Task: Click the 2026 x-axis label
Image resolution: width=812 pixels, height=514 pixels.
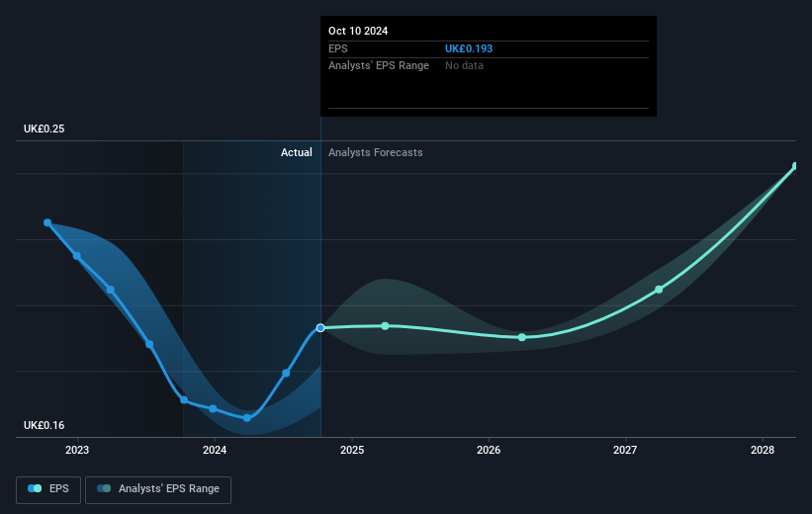Action: tap(489, 450)
